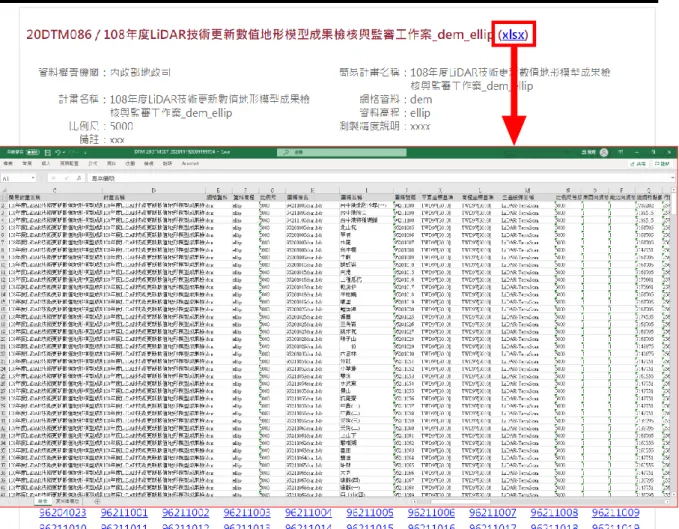This screenshot has height=529, width=679.
Task: Select column D header
Action: pyautogui.click(x=154, y=190)
